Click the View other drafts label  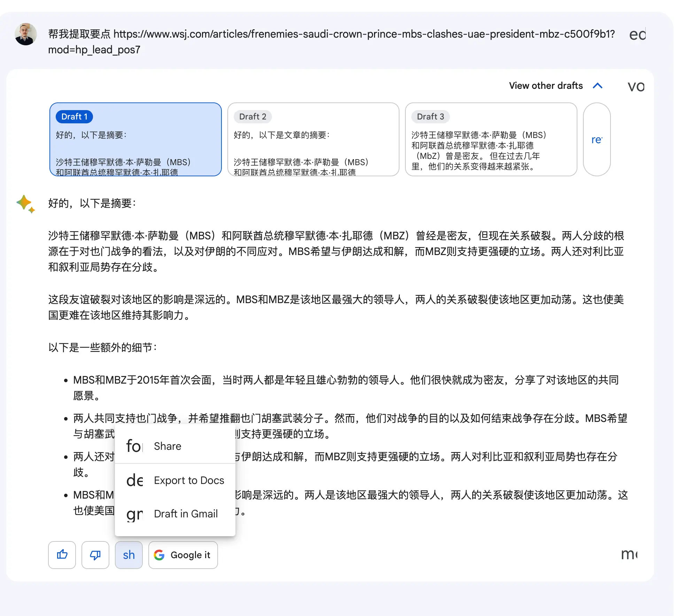tap(546, 86)
